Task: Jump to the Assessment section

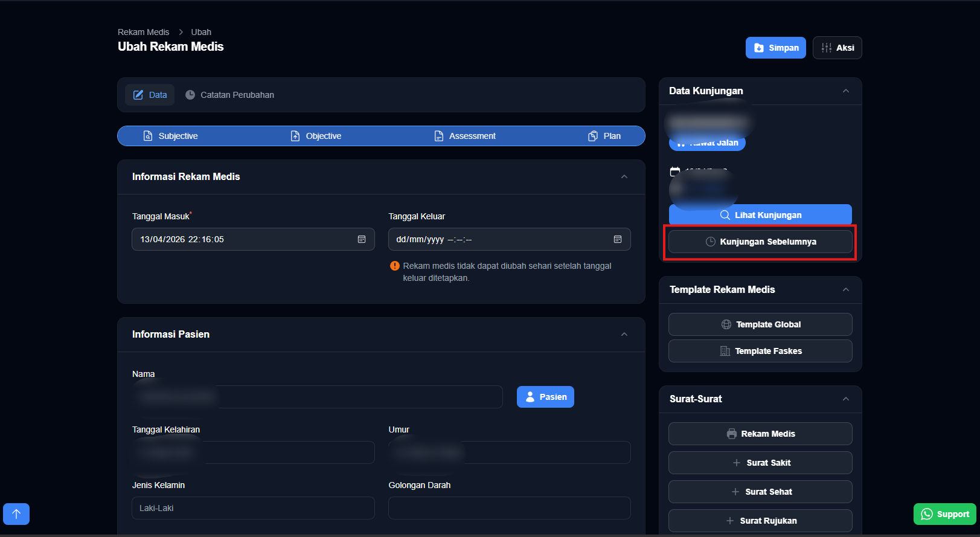Action: click(x=465, y=136)
